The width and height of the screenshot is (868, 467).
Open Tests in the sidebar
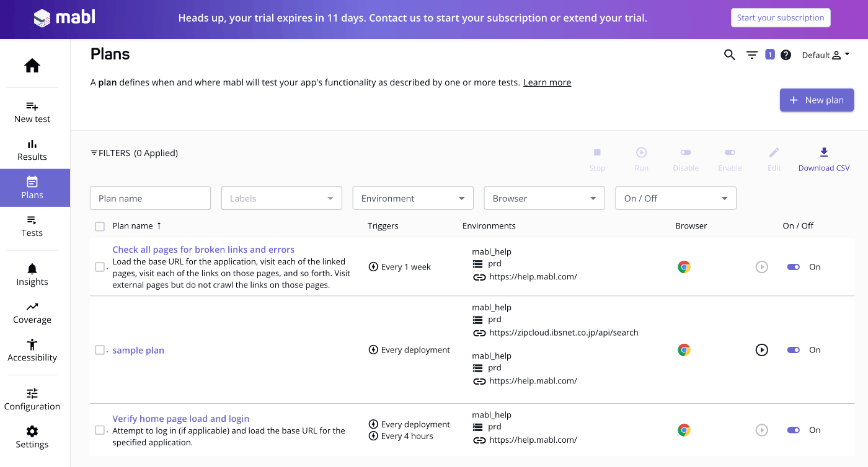tap(32, 226)
